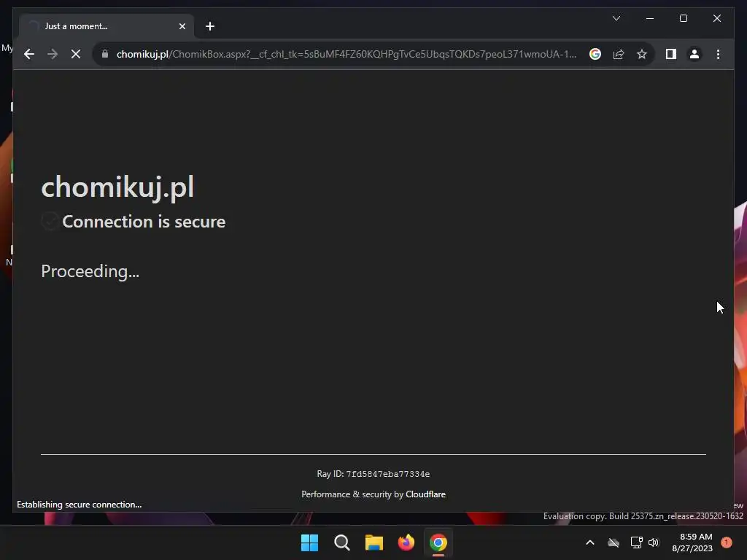Stop loading the page
Image resolution: width=747 pixels, height=560 pixels.
tap(76, 54)
